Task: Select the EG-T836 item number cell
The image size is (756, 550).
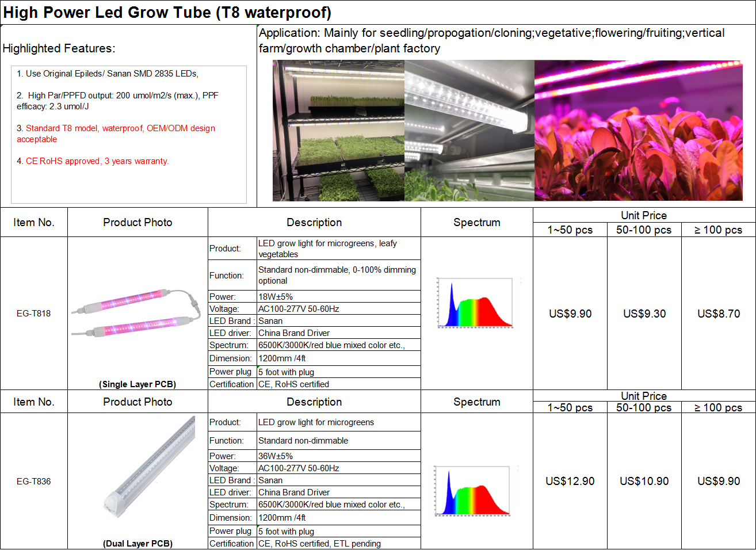Action: click(x=33, y=482)
